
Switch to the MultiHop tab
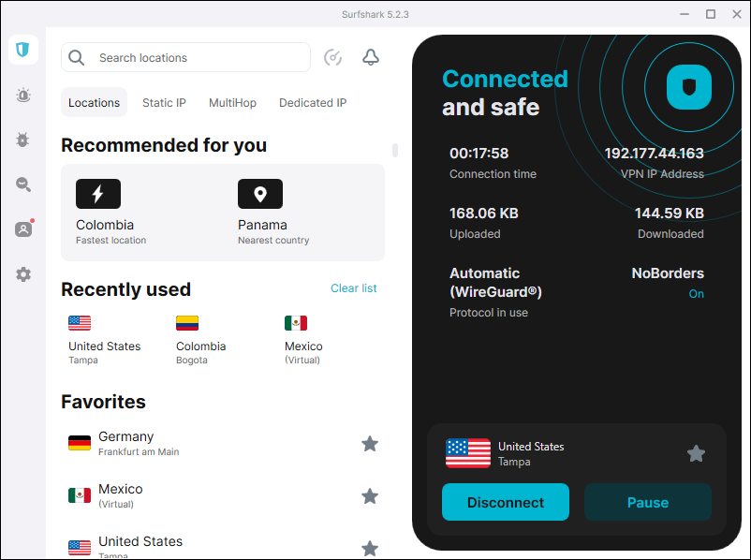(x=233, y=102)
